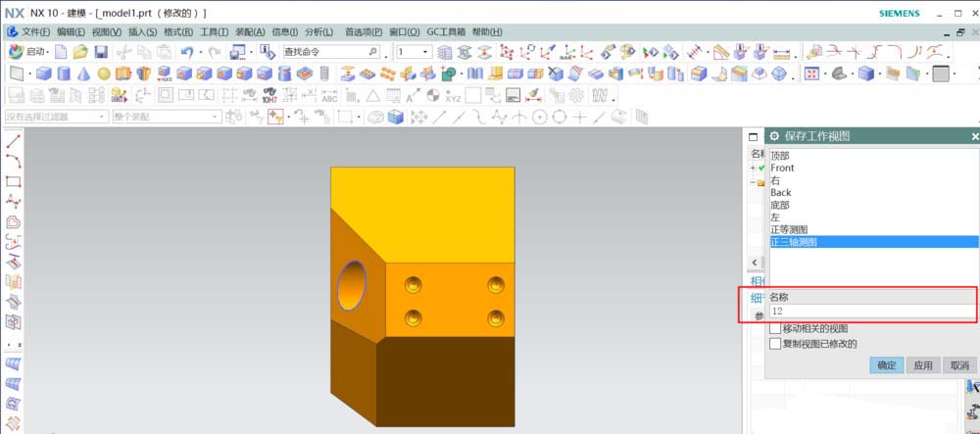Click the shaded rendering style cube icon

point(865,74)
